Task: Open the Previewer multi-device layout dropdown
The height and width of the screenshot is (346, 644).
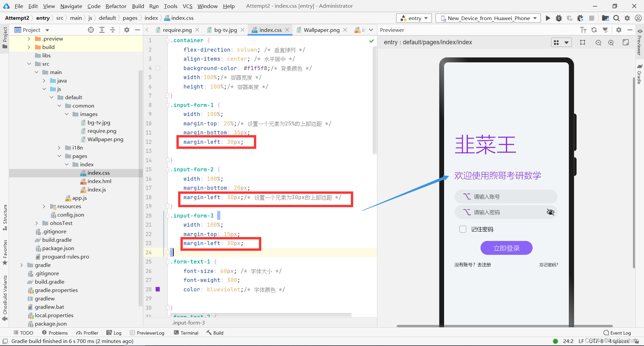Action: pyautogui.click(x=561, y=43)
